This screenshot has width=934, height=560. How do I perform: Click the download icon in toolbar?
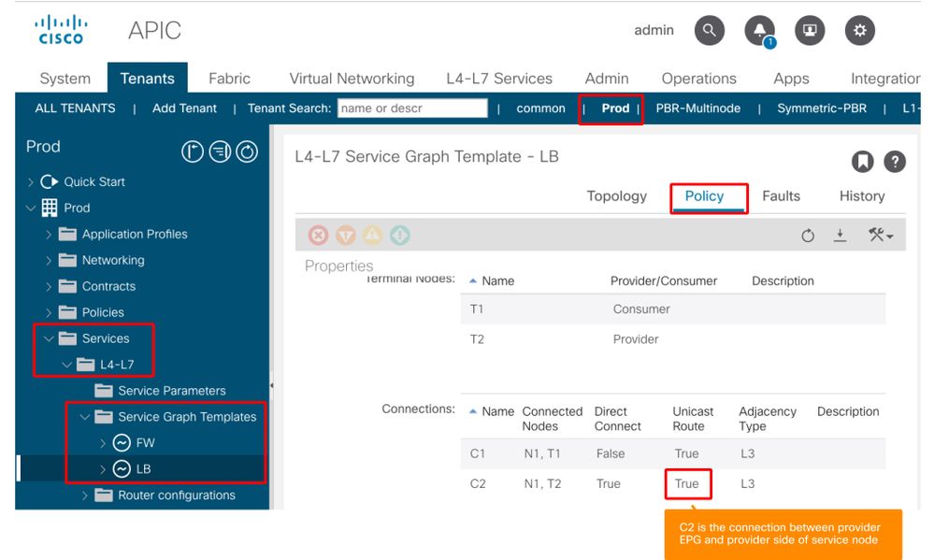point(840,236)
